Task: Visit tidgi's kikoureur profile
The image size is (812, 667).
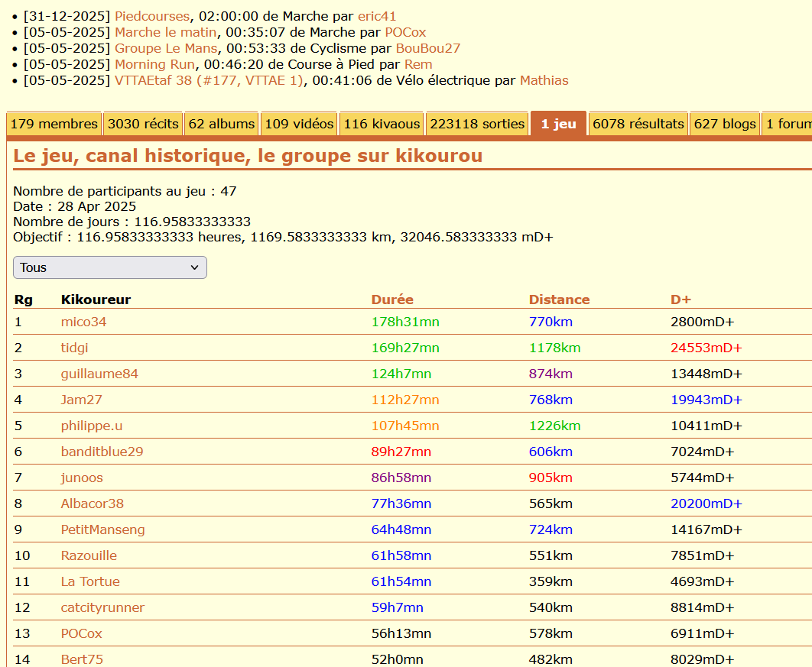Action: click(x=74, y=348)
